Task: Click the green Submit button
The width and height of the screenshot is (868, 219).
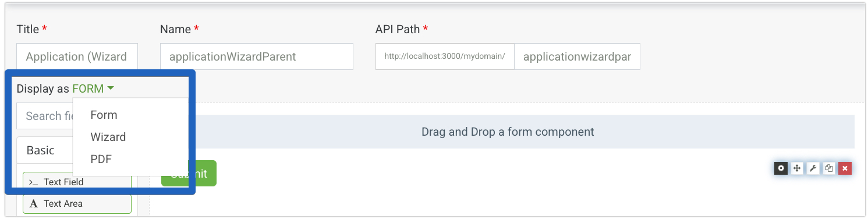Action: pos(189,174)
